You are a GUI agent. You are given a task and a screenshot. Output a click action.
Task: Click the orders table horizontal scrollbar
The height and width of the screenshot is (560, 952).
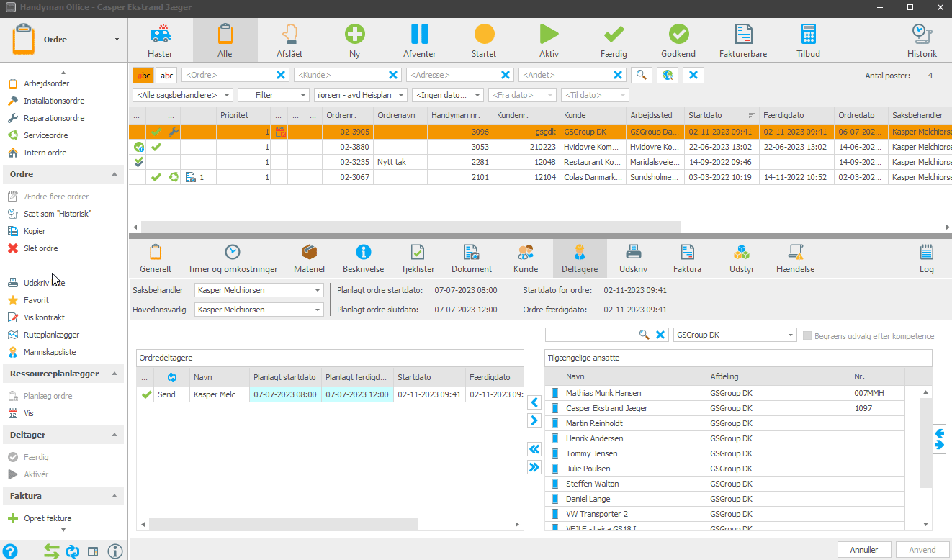[410, 227]
